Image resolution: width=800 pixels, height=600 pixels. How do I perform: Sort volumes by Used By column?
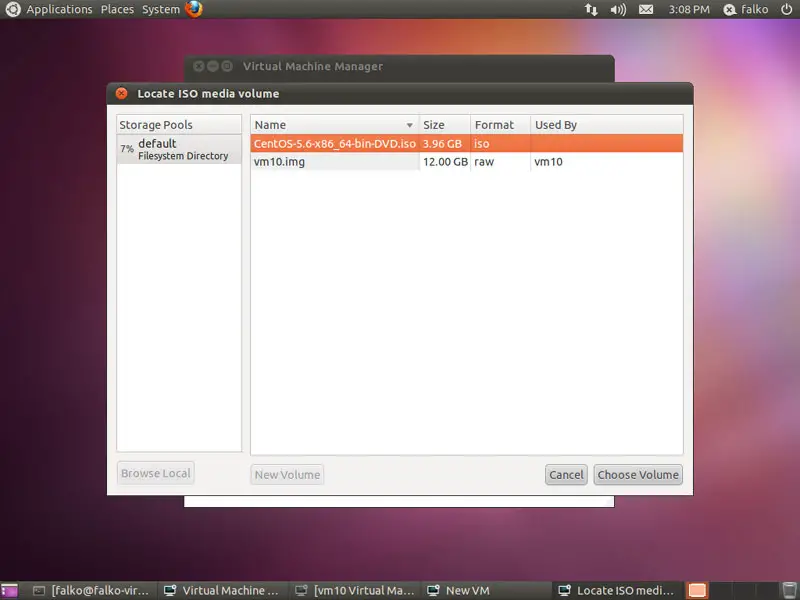coord(607,124)
